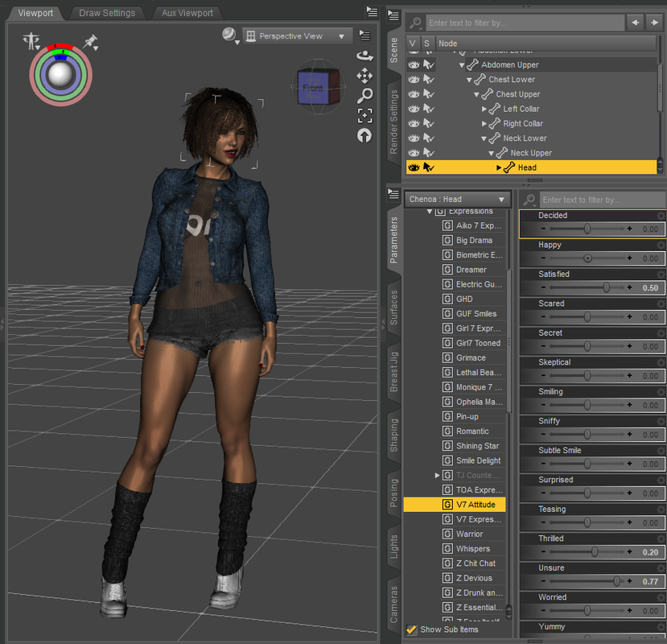
Task: Click the Scene filter text field
Action: tap(525, 23)
